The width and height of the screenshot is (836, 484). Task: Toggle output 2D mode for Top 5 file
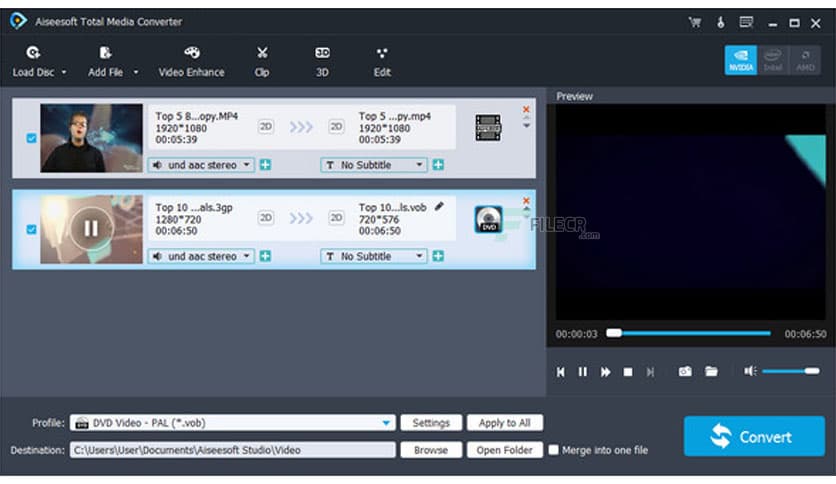pyautogui.click(x=336, y=127)
